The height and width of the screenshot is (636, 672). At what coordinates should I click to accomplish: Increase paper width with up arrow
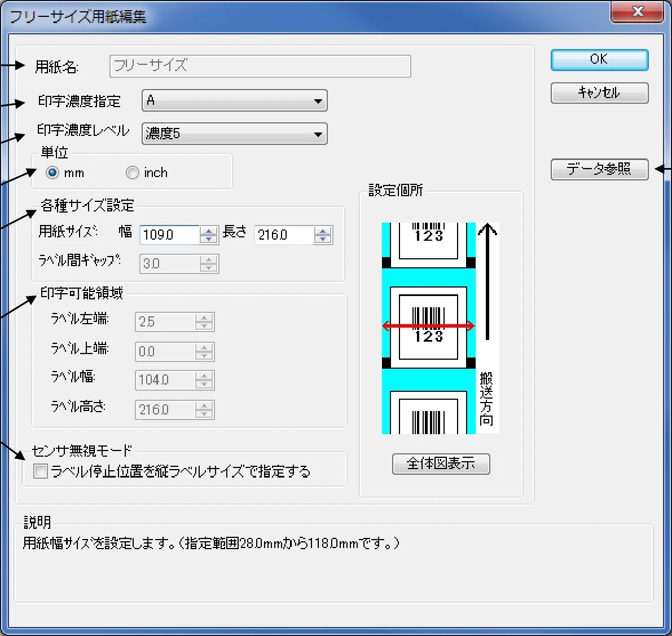click(209, 231)
